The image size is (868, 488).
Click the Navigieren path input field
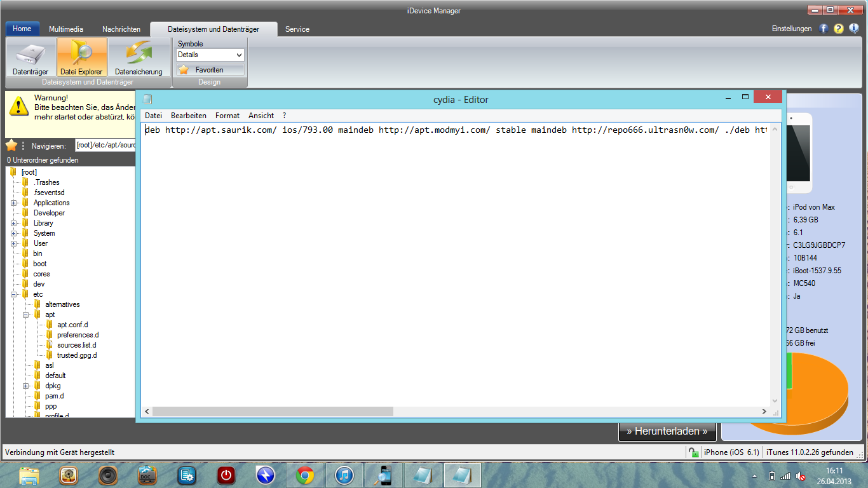coord(105,146)
